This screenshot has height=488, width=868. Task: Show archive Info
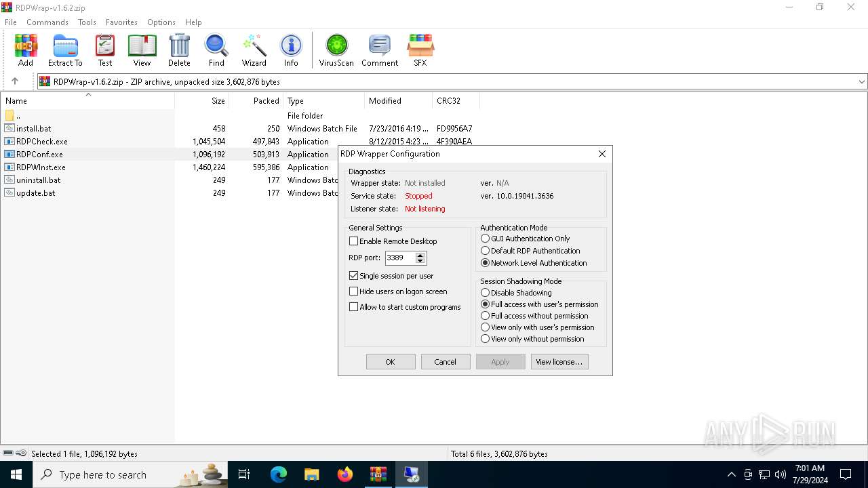pos(291,51)
